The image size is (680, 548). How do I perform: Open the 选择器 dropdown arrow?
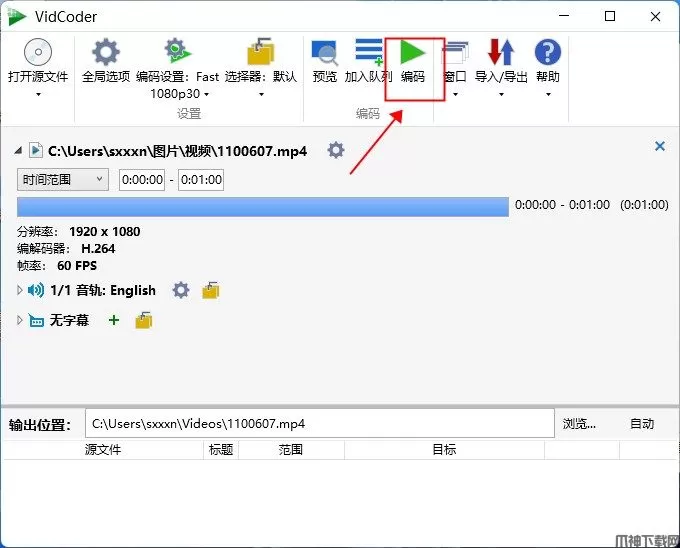point(261,94)
